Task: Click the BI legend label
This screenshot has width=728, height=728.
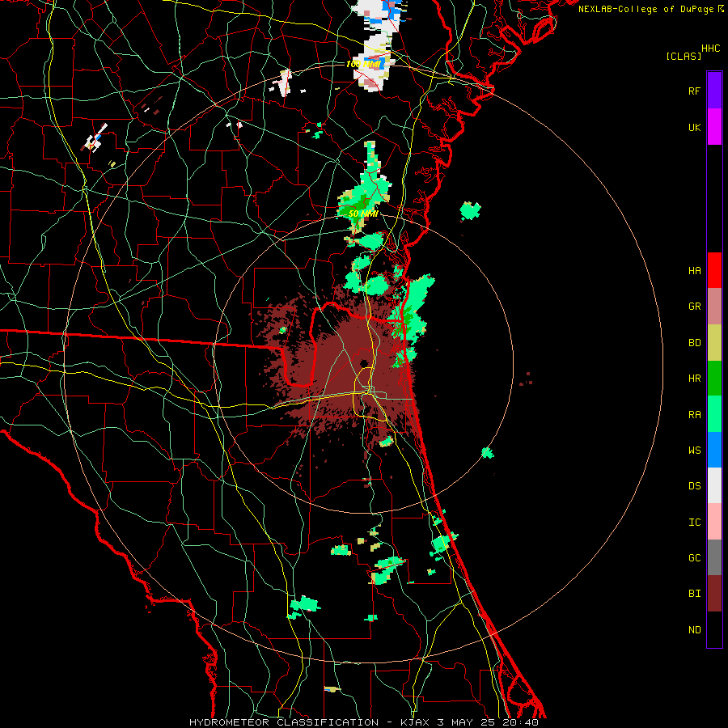Action: [x=694, y=594]
